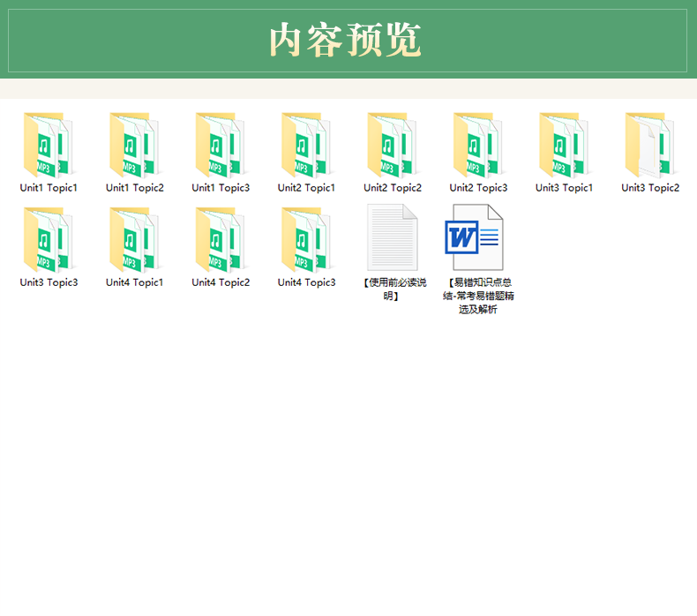The image size is (697, 616).
Task: Click the file name 【使用前必读说明】
Action: pos(393,289)
